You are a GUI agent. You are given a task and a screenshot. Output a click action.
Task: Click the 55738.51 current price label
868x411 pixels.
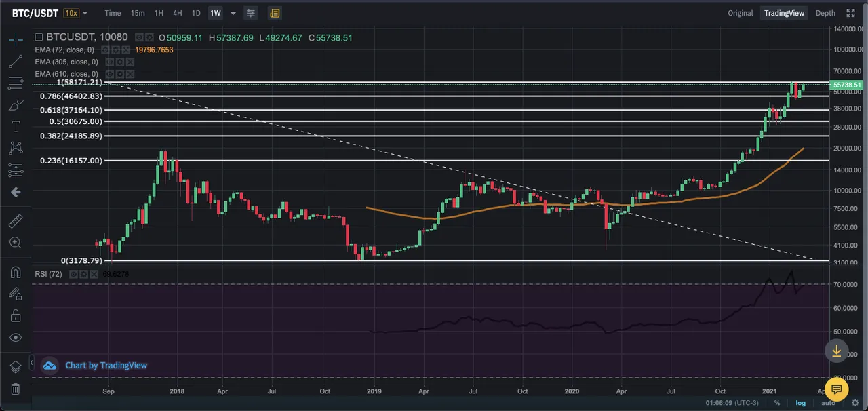click(848, 85)
